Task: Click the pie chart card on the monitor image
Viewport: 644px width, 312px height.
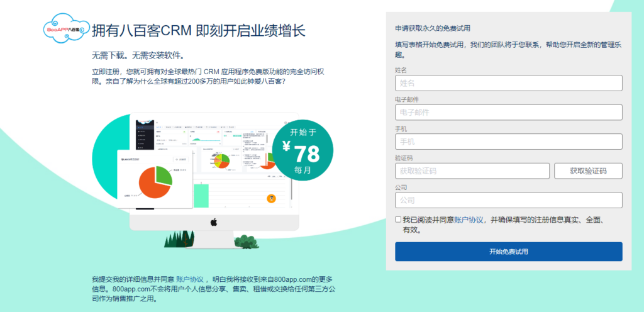Action: pos(155,179)
